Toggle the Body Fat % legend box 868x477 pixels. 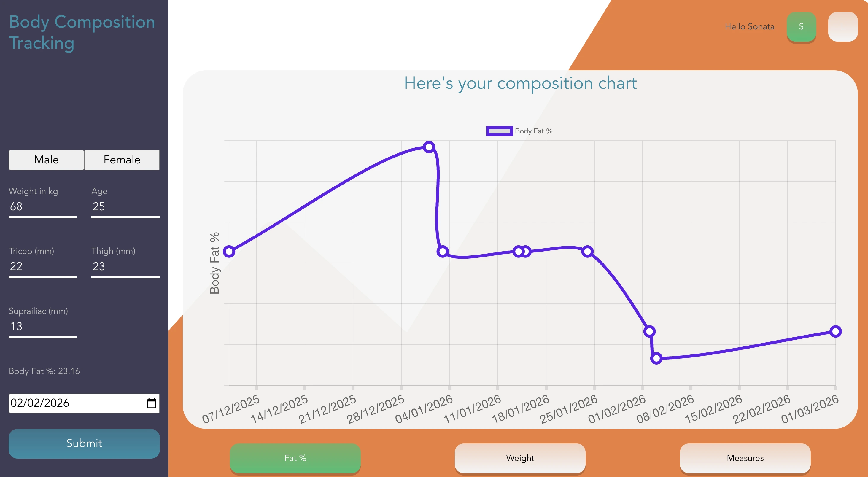499,131
